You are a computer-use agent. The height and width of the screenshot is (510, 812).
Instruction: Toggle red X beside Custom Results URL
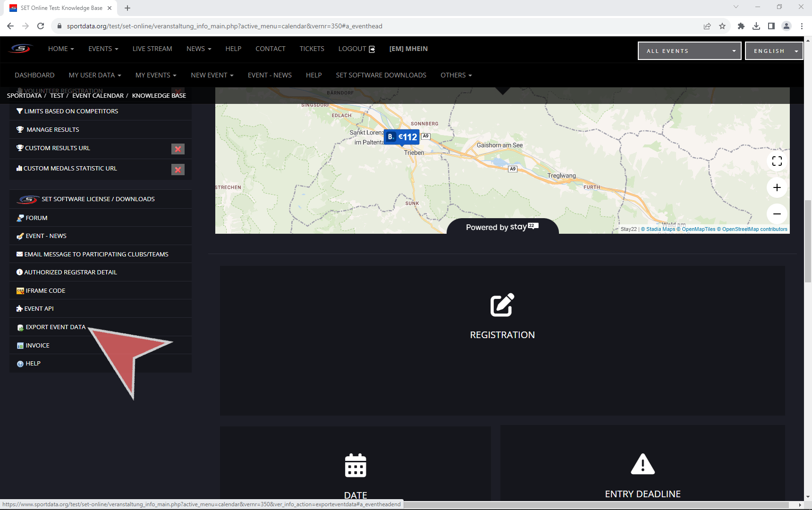tap(178, 149)
